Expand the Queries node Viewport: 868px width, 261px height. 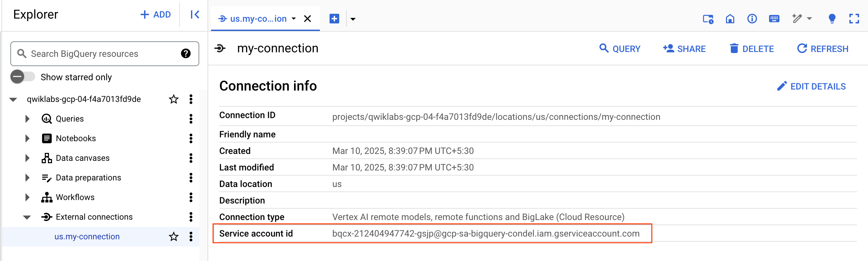[x=28, y=119]
